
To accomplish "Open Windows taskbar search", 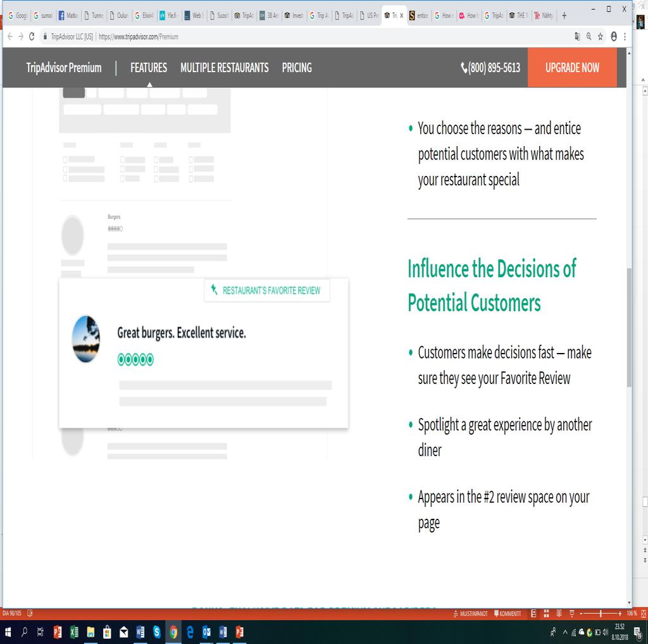I will [24, 632].
